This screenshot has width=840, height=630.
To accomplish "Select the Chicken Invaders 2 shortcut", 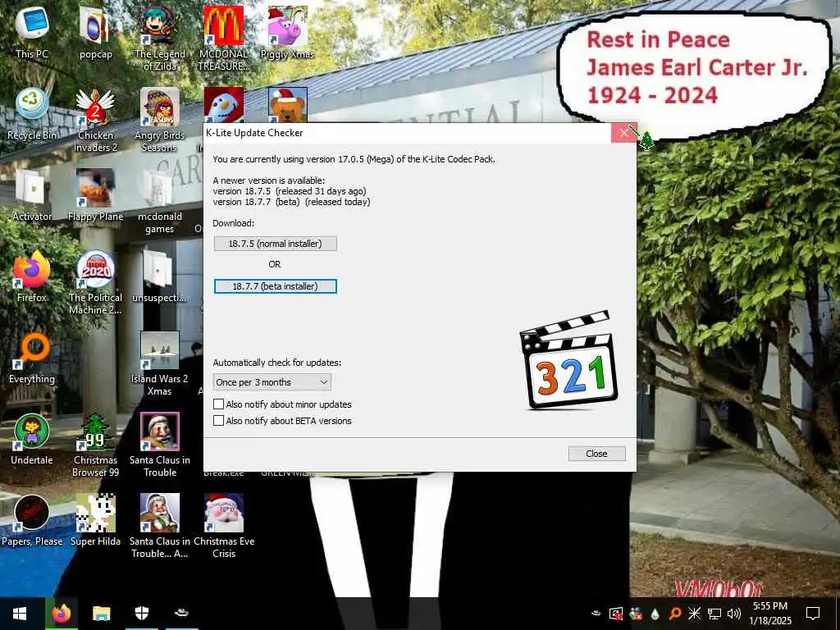I will pos(95,120).
